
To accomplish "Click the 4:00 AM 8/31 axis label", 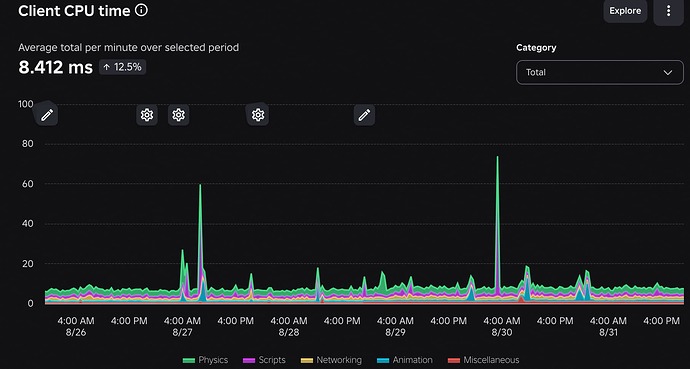I will (608, 326).
